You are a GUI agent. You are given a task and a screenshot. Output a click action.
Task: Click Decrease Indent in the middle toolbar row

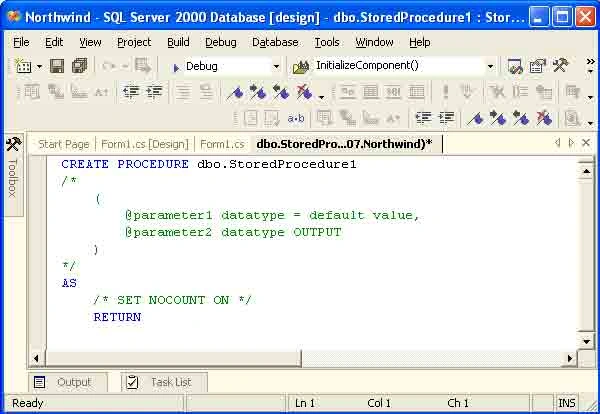tap(131, 92)
